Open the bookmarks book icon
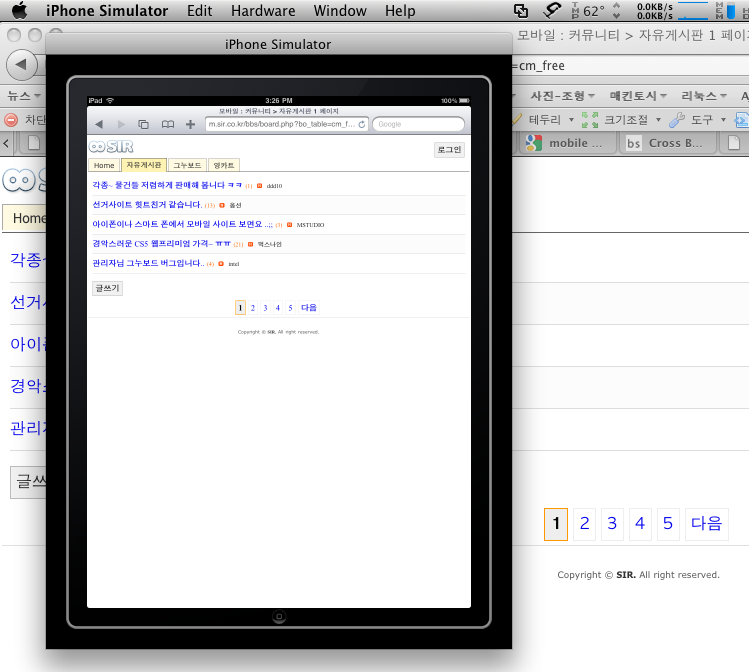This screenshot has width=749, height=672. click(x=167, y=125)
